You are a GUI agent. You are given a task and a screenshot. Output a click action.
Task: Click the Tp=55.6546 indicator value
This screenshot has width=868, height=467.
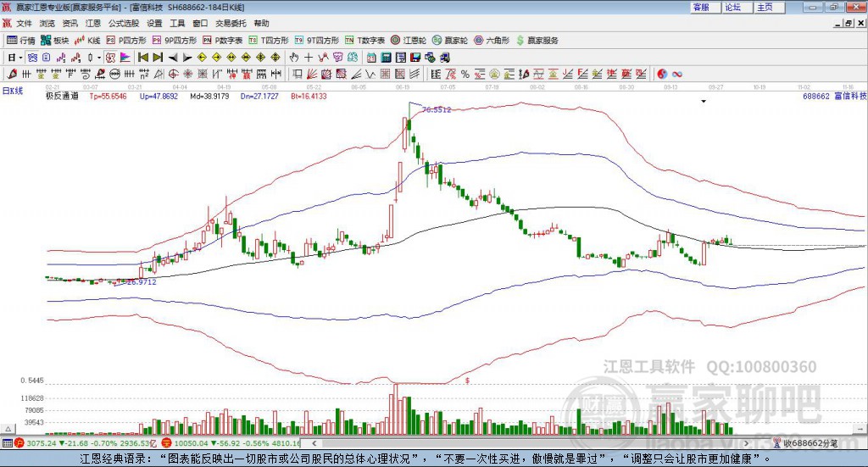click(x=108, y=97)
